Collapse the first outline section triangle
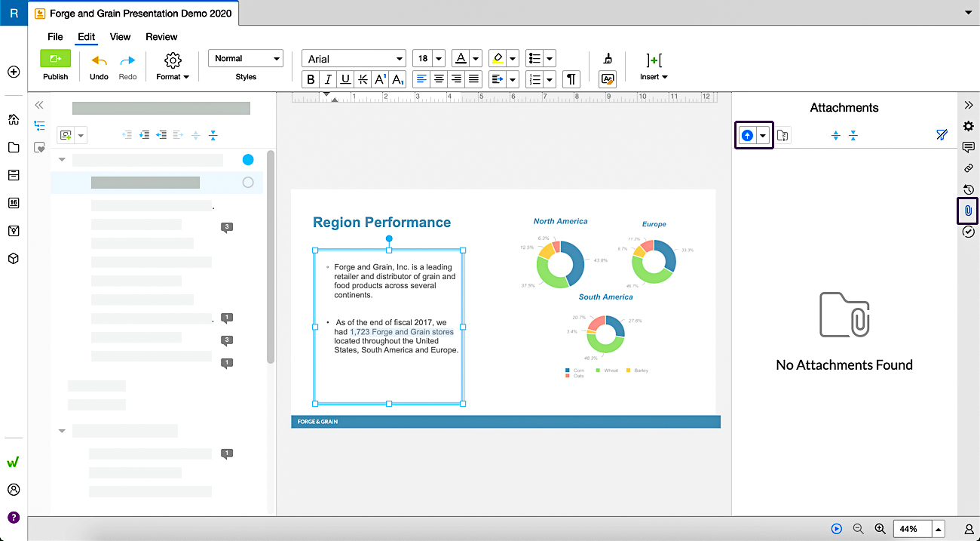This screenshot has height=541, width=980. pyautogui.click(x=62, y=160)
